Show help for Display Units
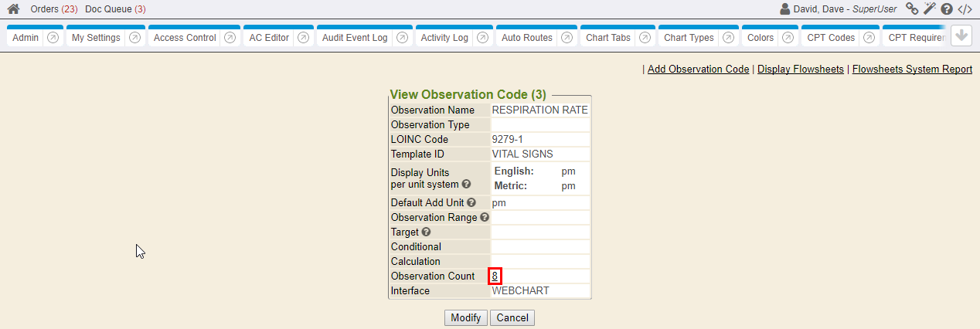The height and width of the screenshot is (329, 980). click(466, 185)
